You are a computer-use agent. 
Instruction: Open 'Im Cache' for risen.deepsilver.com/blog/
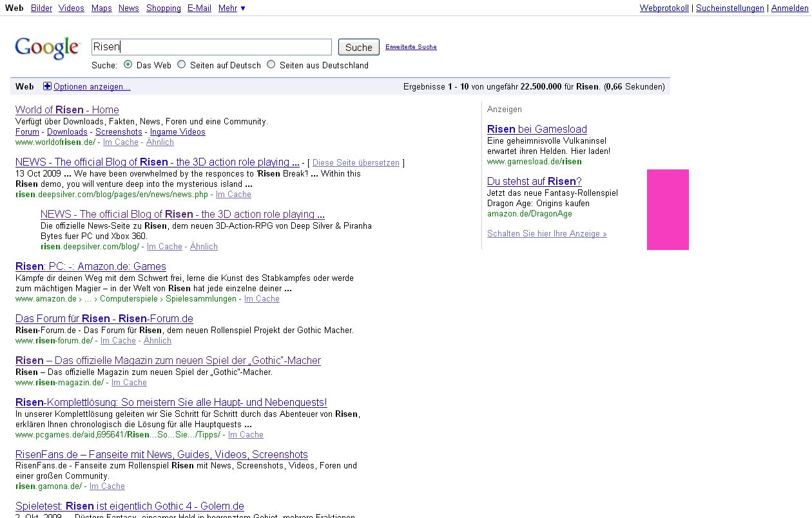164,246
